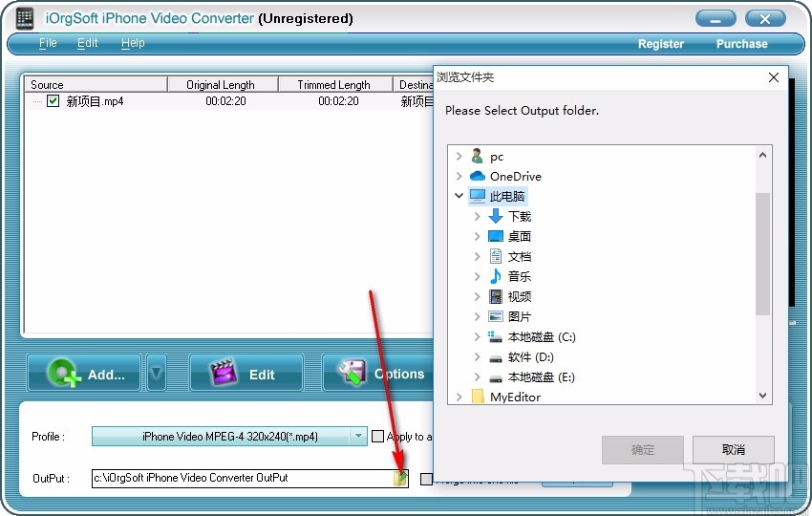Click the app logo icon in title bar
812x516 pixels.
[24, 18]
